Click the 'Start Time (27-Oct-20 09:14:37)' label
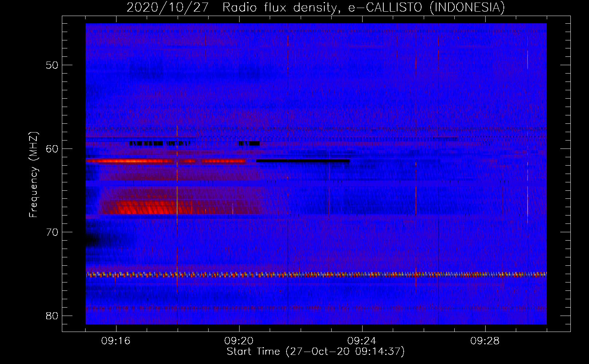 pos(316,352)
